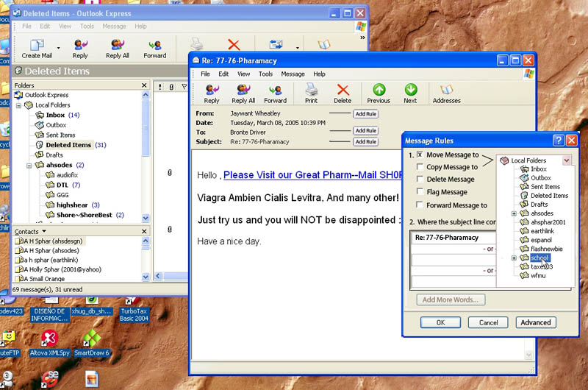Show more toolbar buttons chevron
Image resolution: width=588 pixels, height=390 pixels.
point(362,38)
